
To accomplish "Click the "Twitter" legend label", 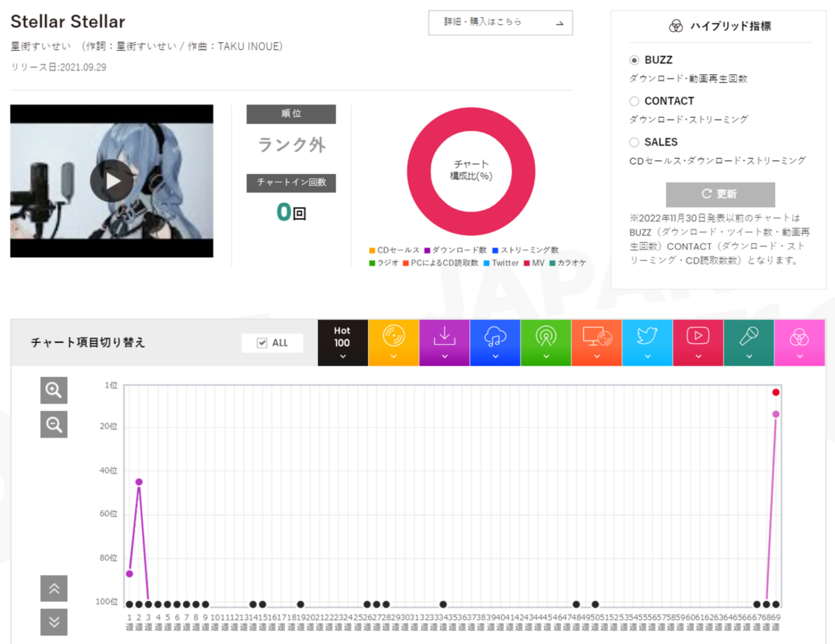I will tap(505, 263).
